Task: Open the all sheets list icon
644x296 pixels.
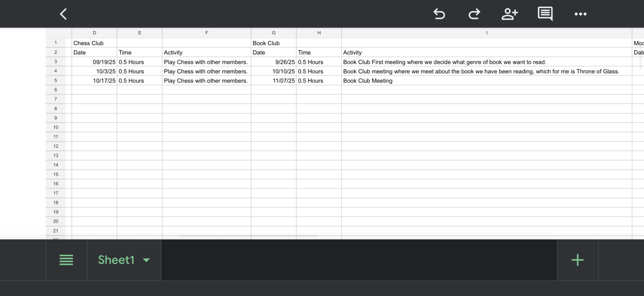Action: click(66, 260)
